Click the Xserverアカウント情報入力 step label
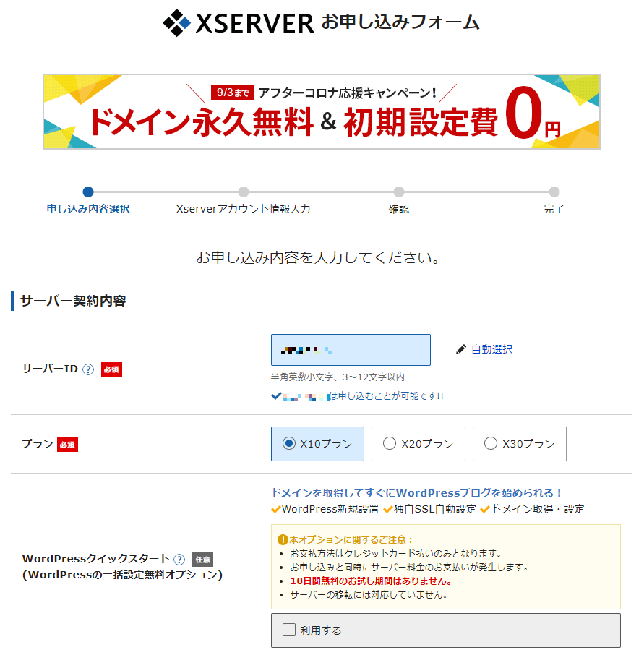This screenshot has height=655, width=644. click(x=243, y=209)
